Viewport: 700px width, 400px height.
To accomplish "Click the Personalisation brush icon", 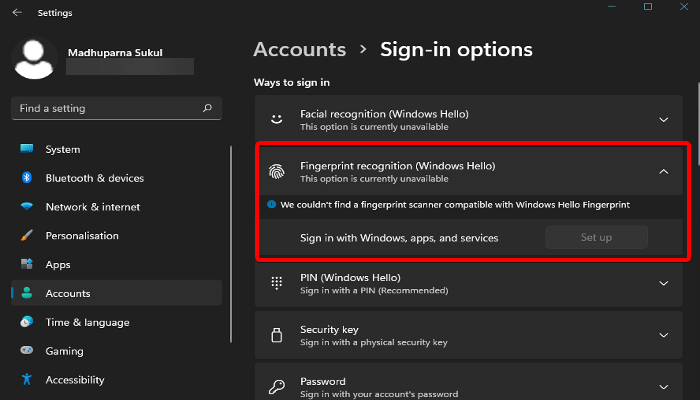I will click(27, 236).
